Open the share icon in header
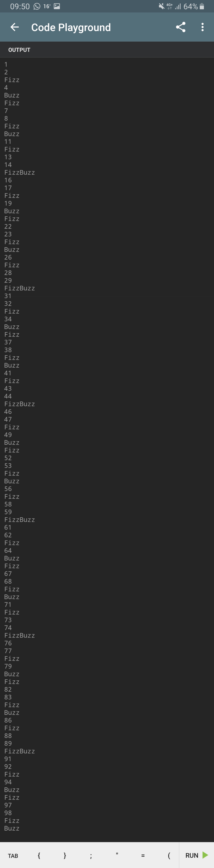The height and width of the screenshot is (868, 214). (181, 27)
